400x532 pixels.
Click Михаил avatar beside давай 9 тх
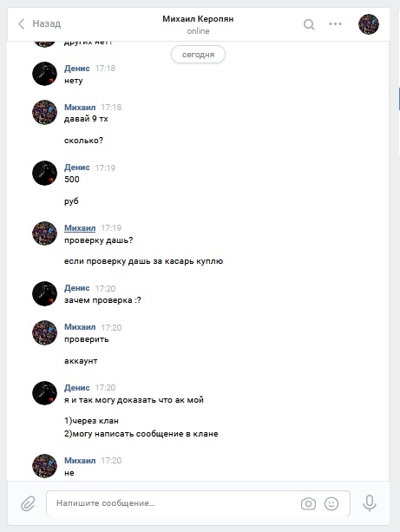[44, 112]
